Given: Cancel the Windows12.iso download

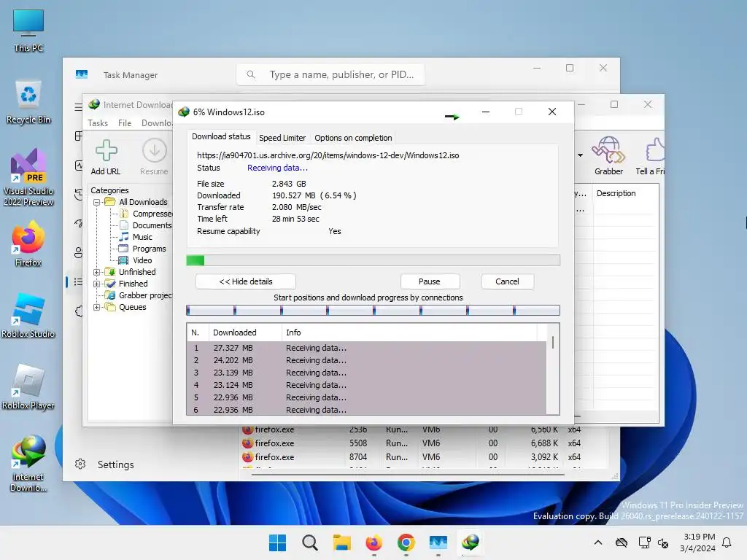Looking at the screenshot, I should click(508, 281).
